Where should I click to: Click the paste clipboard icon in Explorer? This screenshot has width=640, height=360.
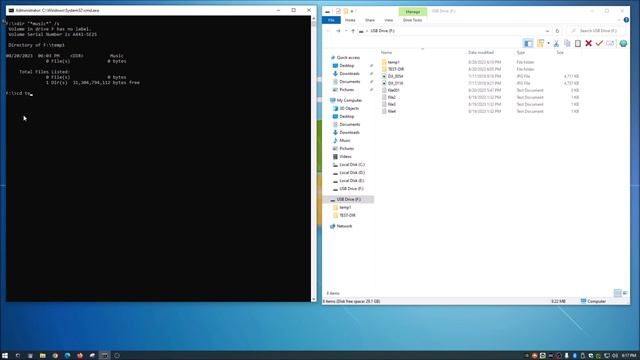[578, 43]
